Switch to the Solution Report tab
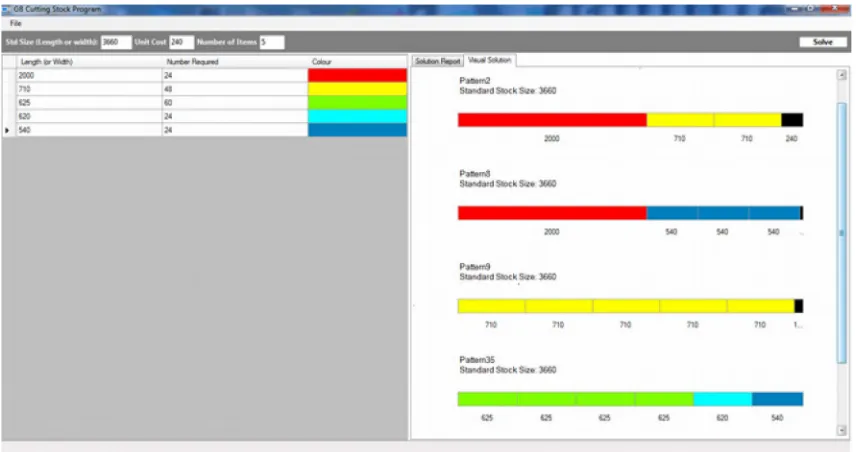856x452 pixels. pos(437,61)
